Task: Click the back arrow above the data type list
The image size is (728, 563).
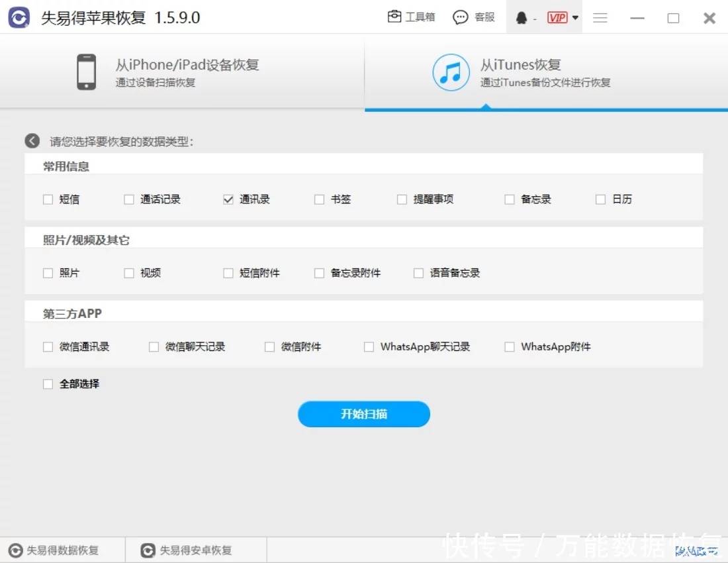Action: [32, 140]
